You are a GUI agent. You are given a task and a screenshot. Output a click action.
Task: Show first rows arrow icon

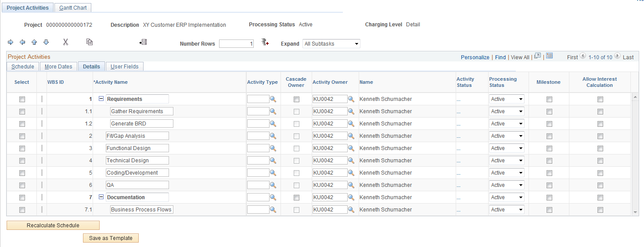[583, 56]
